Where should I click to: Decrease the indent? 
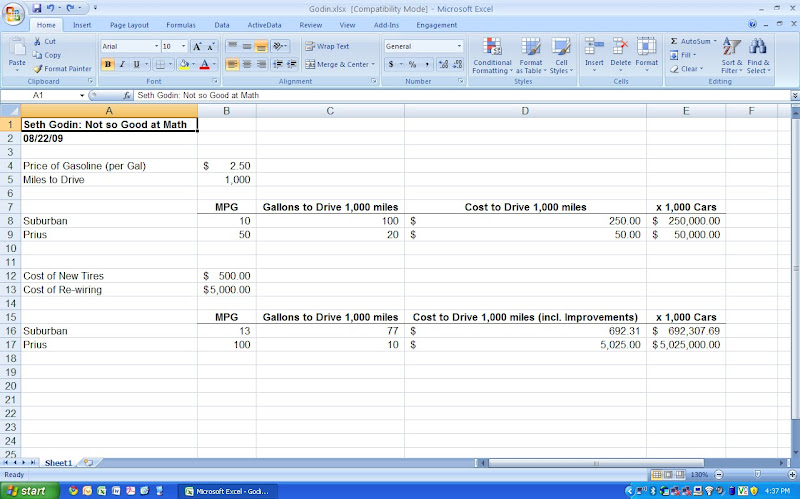(x=278, y=64)
